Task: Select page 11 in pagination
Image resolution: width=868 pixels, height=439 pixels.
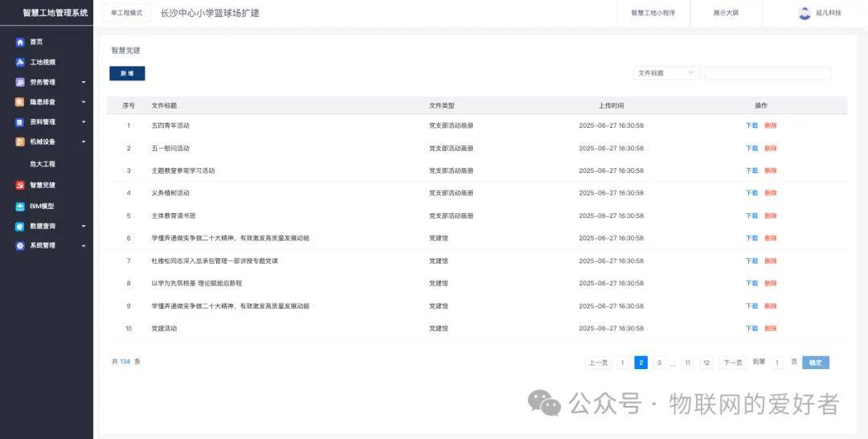Action: [687, 363]
